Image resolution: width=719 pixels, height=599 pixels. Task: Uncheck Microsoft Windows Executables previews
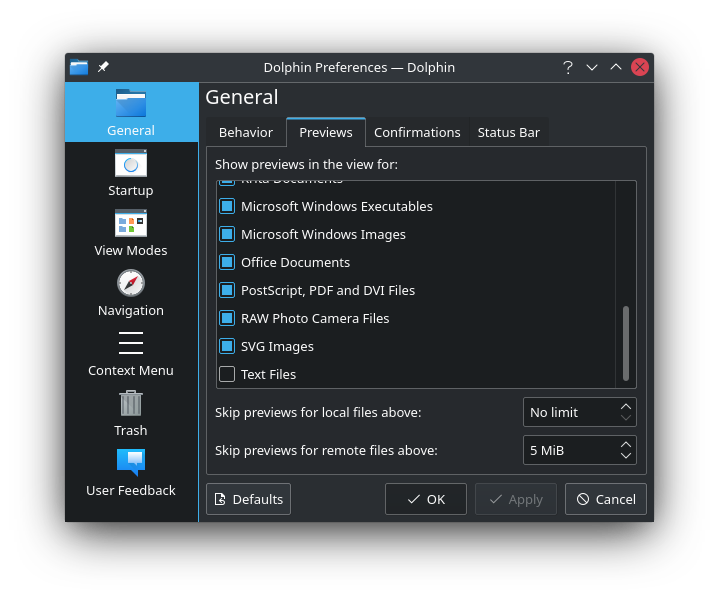point(227,206)
